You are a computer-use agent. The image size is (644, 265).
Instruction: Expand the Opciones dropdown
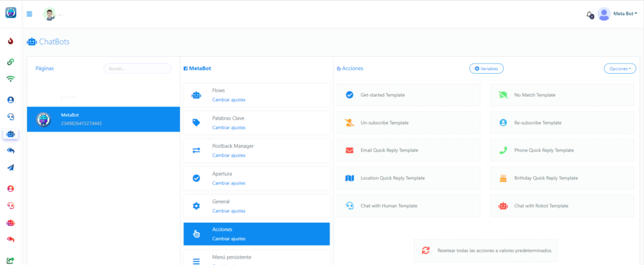pos(619,69)
